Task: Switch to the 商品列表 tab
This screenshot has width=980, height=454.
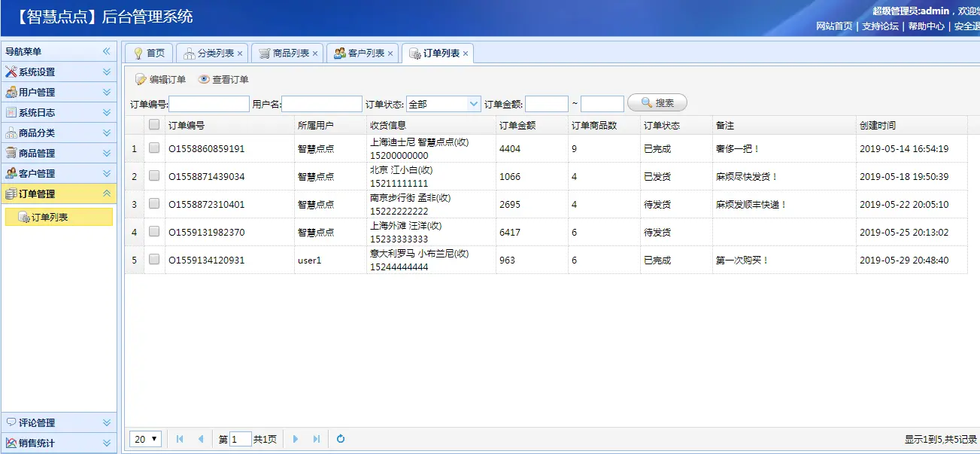Action: 287,53
